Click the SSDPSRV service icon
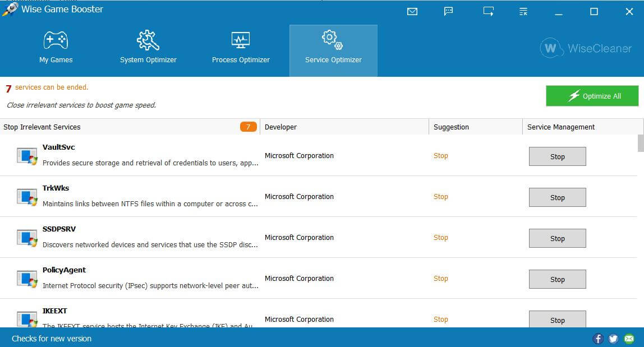Viewport: 644px width, 347px height. pos(27,238)
